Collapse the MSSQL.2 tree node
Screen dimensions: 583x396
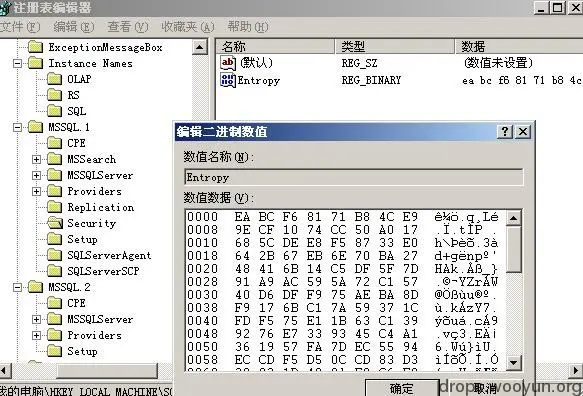tap(17, 287)
